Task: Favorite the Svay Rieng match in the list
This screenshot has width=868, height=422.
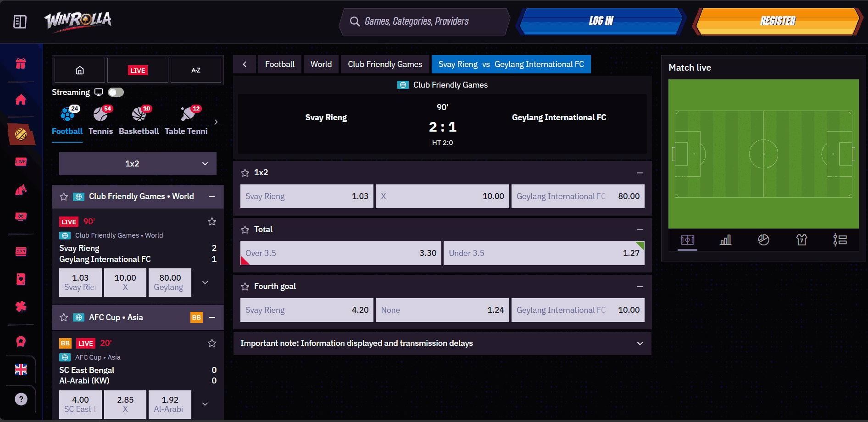Action: 212,222
